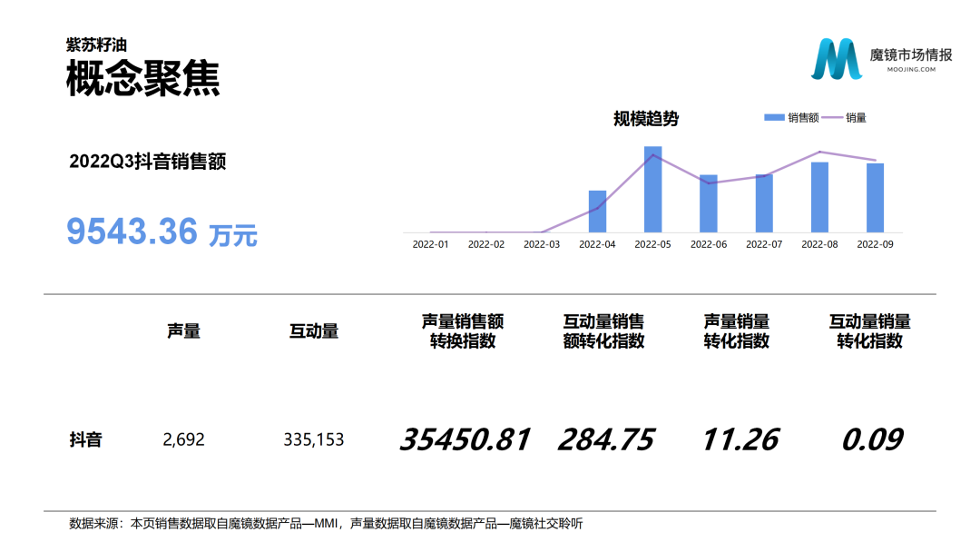Screen dimensions: 980x552
Task: Click the 声量 column header
Action: point(183,331)
